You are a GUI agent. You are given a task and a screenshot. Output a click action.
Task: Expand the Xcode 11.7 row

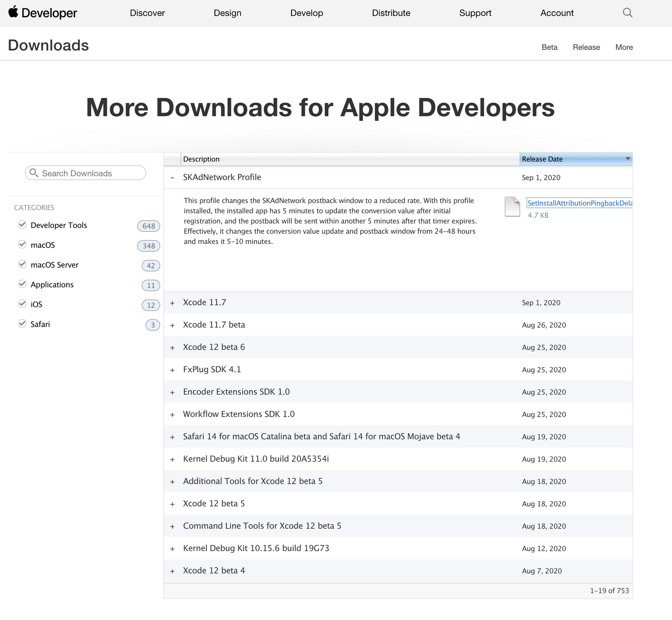172,303
